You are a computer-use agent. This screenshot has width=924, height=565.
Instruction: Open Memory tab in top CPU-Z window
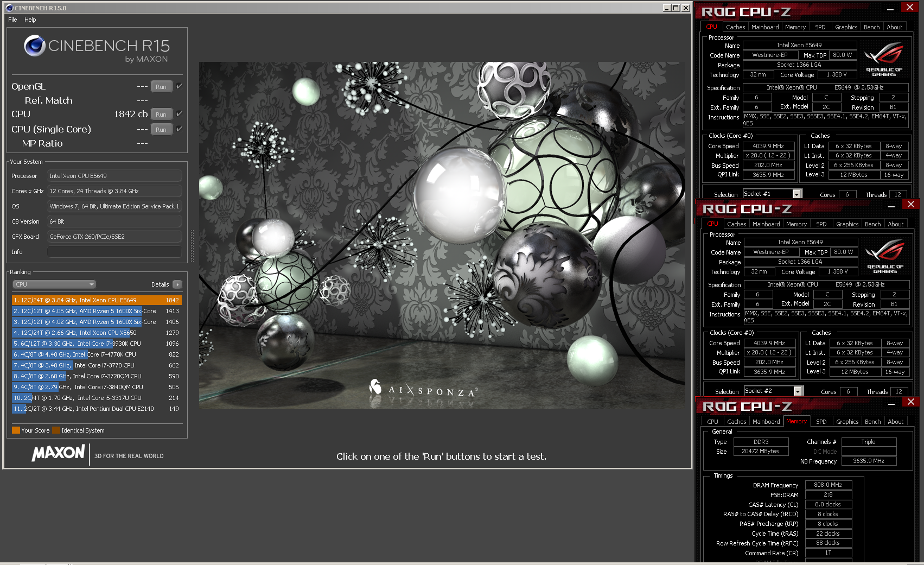795,27
